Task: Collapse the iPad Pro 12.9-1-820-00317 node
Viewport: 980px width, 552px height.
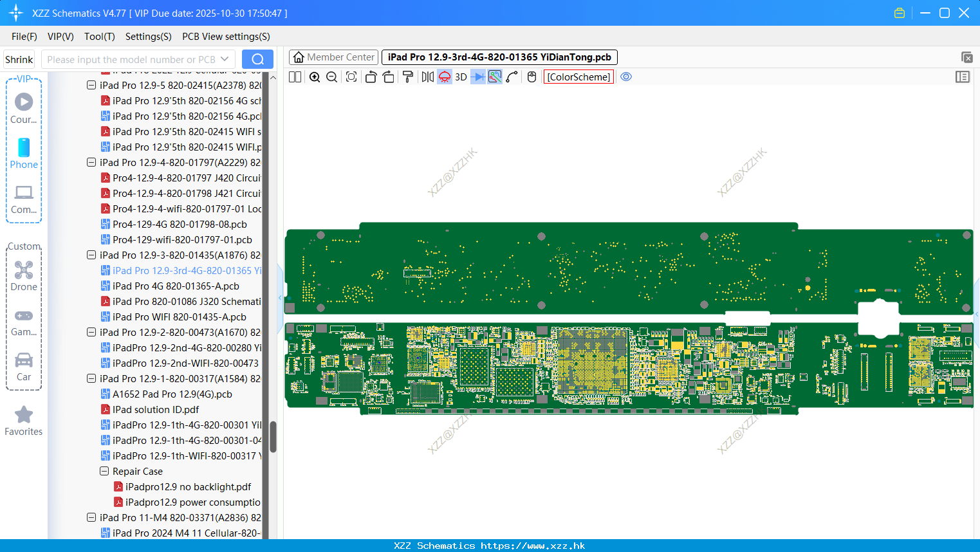Action: tap(91, 378)
